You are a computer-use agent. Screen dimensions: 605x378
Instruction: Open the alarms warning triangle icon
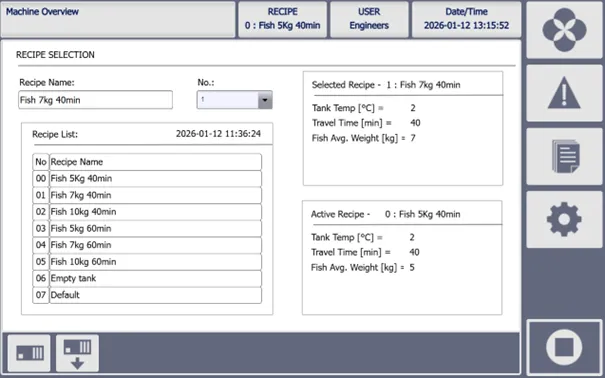tap(564, 93)
